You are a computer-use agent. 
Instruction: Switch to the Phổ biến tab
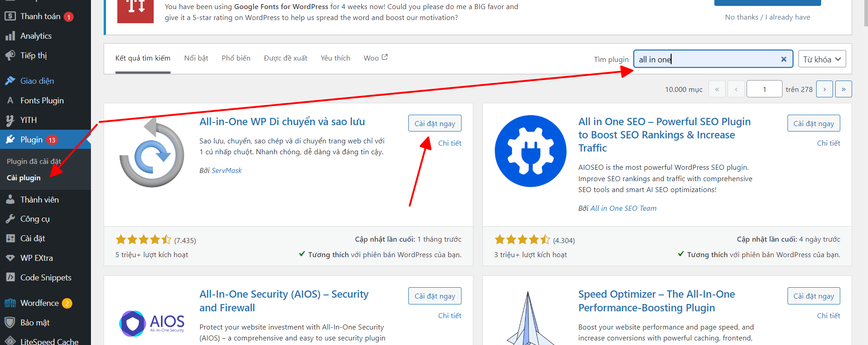point(236,58)
